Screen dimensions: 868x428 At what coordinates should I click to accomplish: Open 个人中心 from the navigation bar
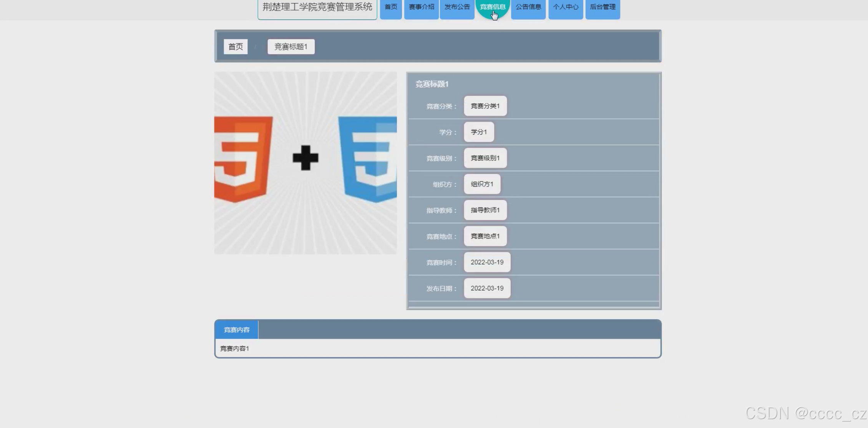[565, 7]
